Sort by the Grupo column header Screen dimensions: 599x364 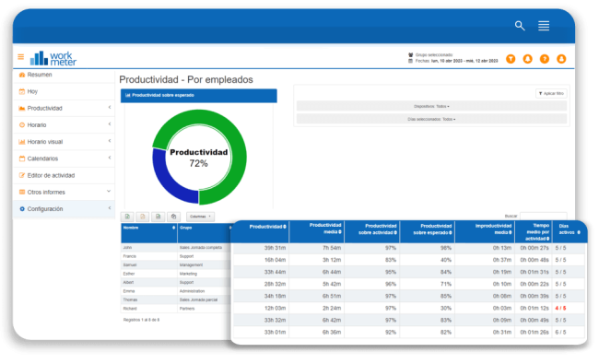click(205, 233)
